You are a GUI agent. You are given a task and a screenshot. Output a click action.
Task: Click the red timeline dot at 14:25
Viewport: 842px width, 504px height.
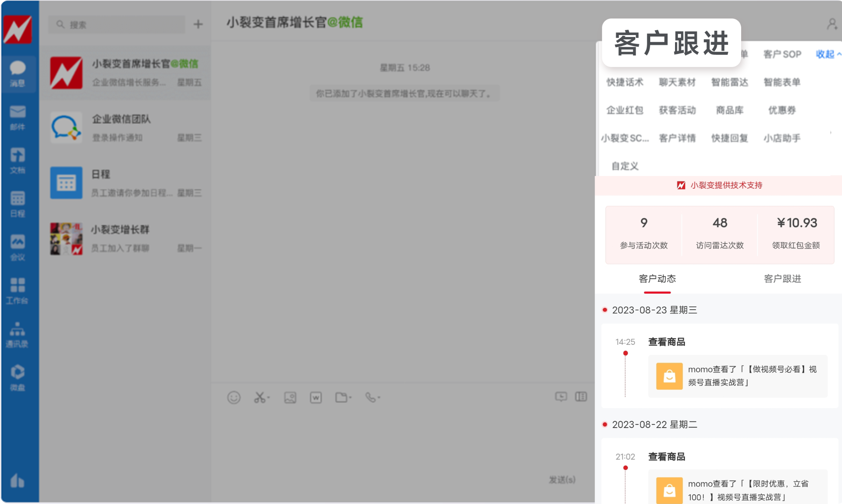pos(625,353)
